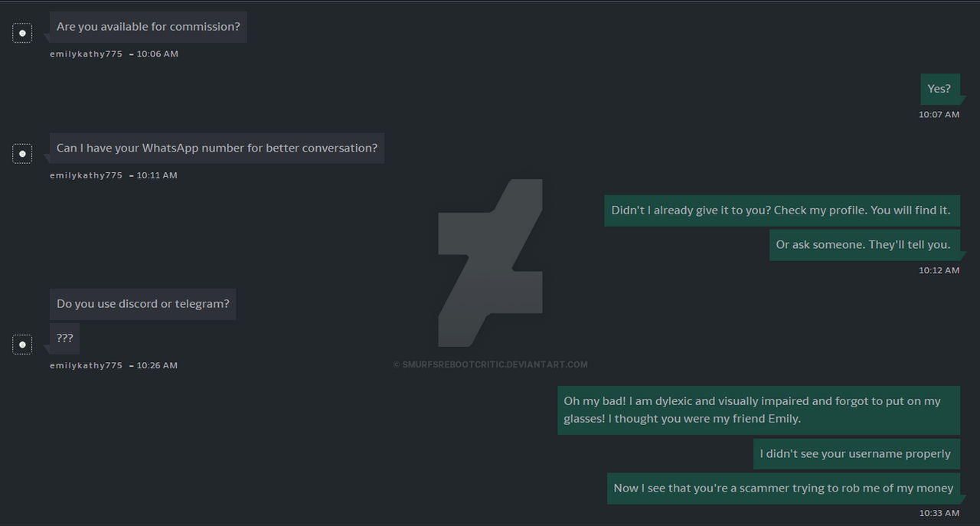Viewport: 980px width, 526px height.
Task: Open emilykathy775 username under 10:26 AM message
Action: click(86, 365)
